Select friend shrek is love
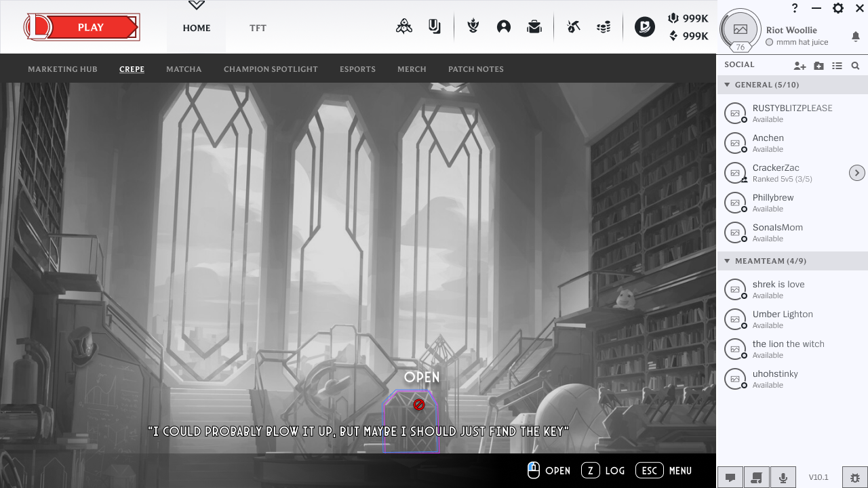The height and width of the screenshot is (488, 868). 792,289
